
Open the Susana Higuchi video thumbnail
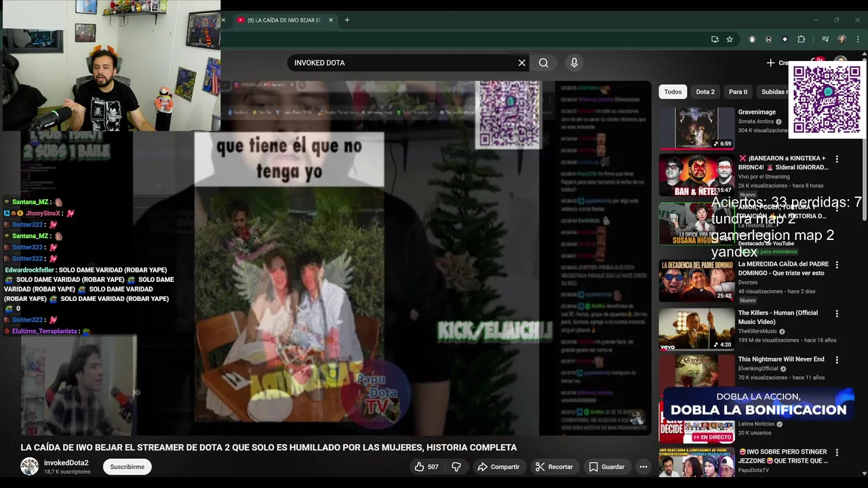(x=696, y=223)
